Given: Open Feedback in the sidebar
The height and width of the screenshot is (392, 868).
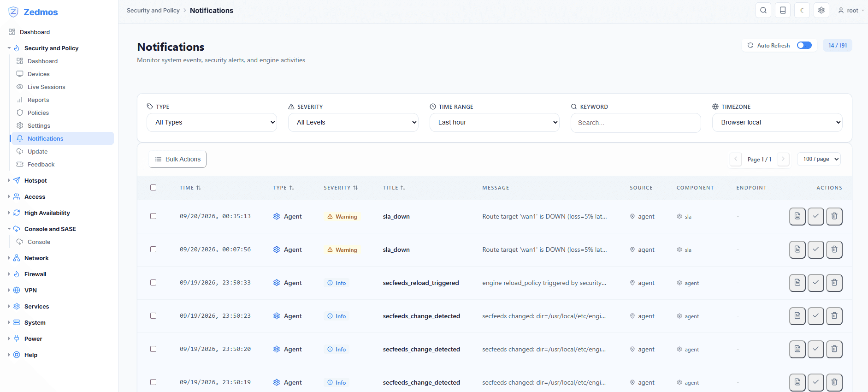Looking at the screenshot, I should click(41, 164).
